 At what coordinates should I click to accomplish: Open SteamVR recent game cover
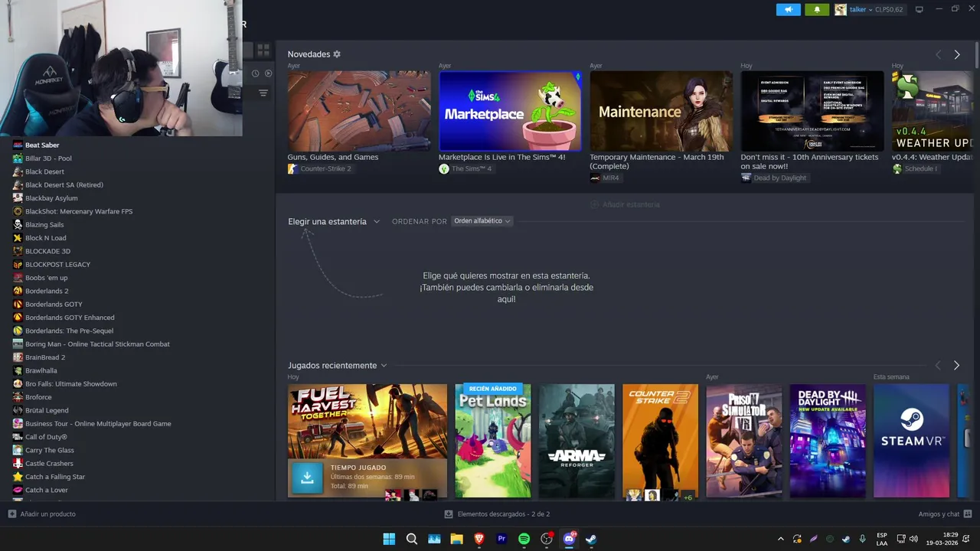pyautogui.click(x=911, y=441)
